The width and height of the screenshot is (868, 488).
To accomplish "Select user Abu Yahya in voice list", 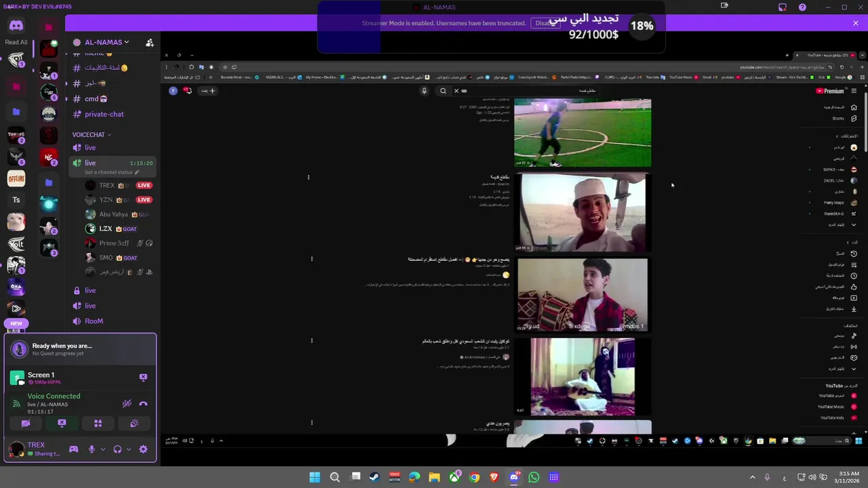I will 115,214.
